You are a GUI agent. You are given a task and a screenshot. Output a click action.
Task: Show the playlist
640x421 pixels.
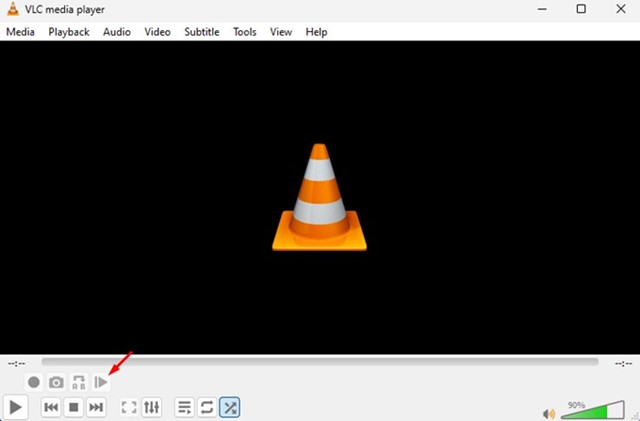184,407
